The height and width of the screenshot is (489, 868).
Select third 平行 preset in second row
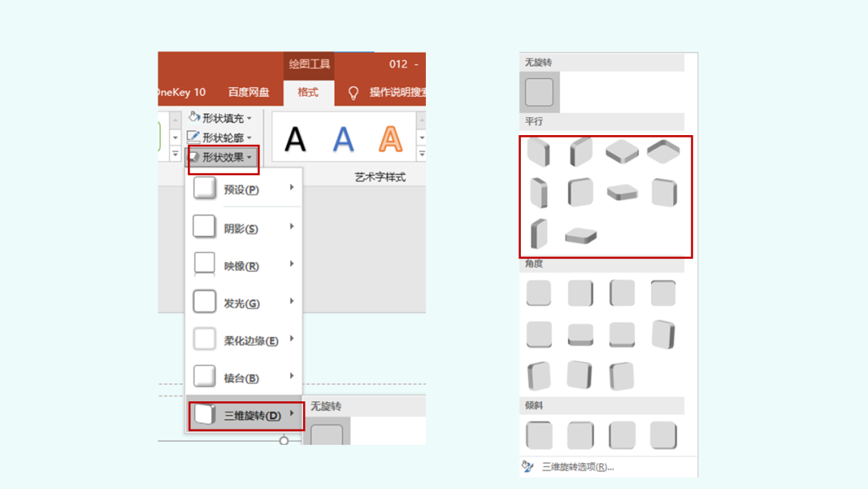coord(622,193)
